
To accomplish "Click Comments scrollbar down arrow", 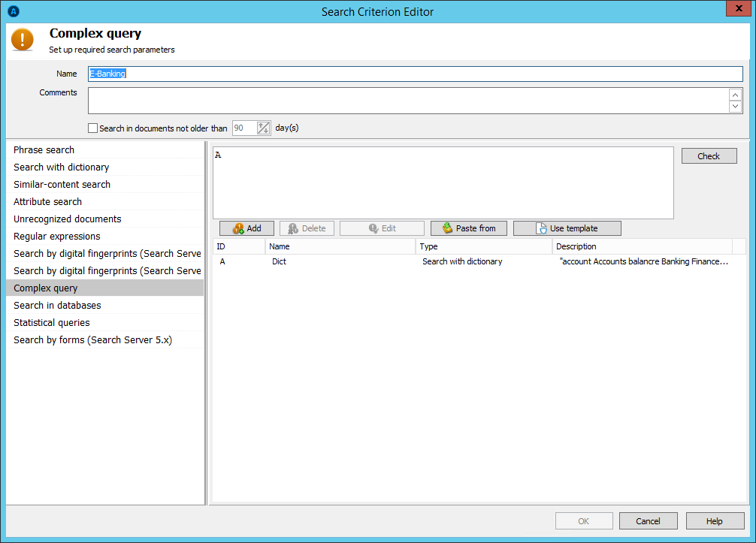I will point(735,107).
